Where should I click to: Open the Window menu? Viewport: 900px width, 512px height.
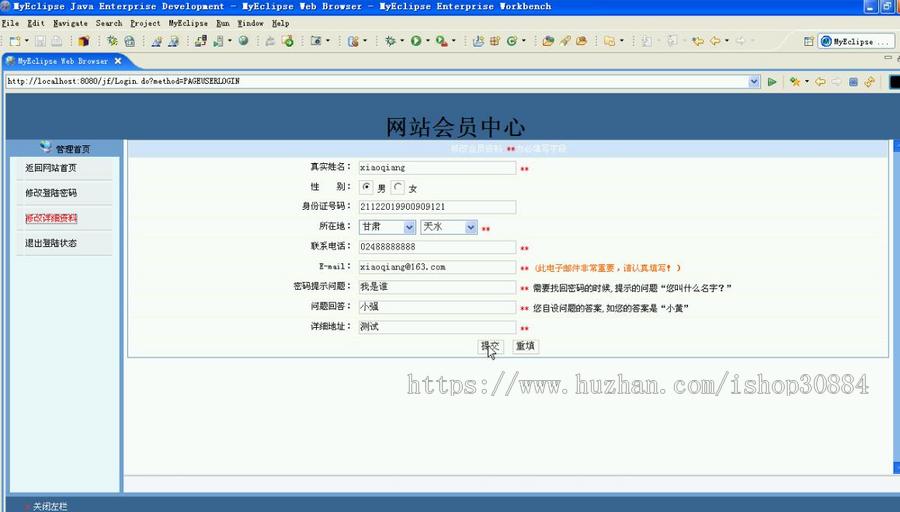[x=250, y=23]
